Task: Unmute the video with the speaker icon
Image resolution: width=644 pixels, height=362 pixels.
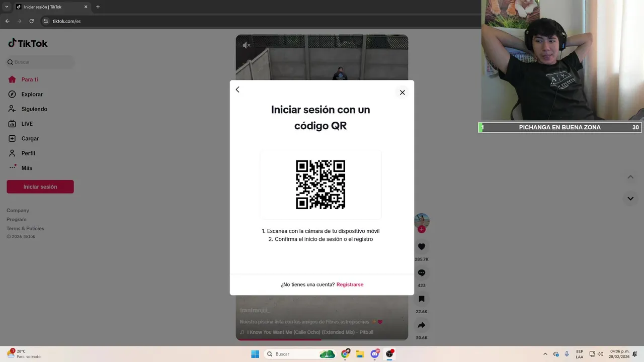Action: [247, 45]
